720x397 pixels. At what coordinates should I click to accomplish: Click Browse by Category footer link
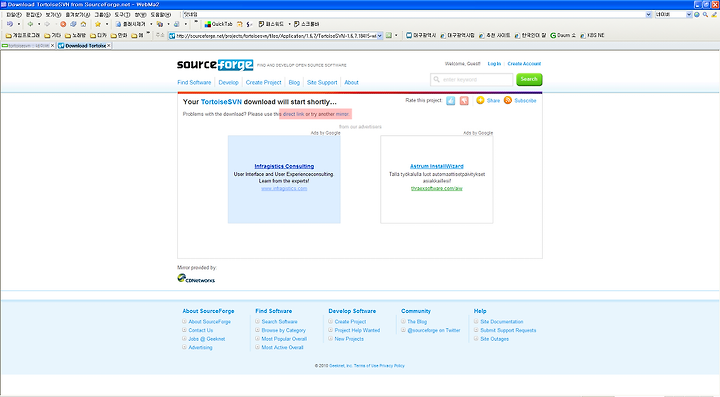(x=283, y=330)
